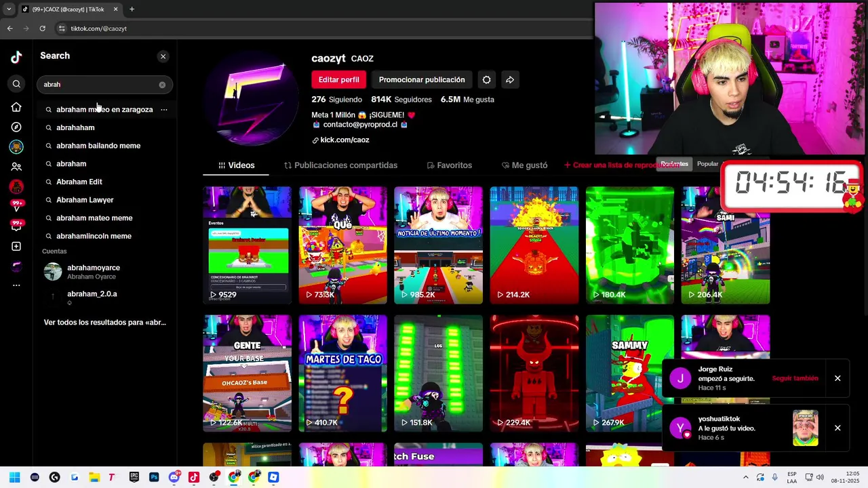Open the sidebar More three-dots menu
This screenshot has height=488, width=868.
(x=16, y=285)
